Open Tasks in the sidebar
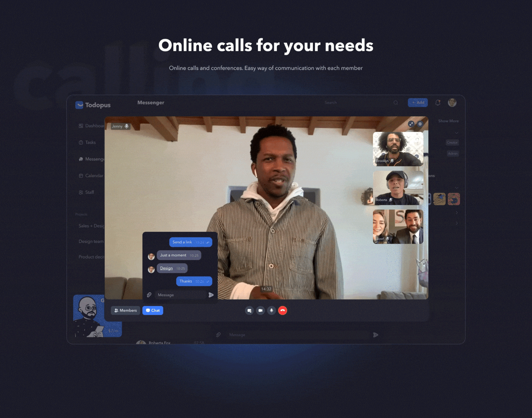Viewport: 532px width, 418px height. coord(87,142)
